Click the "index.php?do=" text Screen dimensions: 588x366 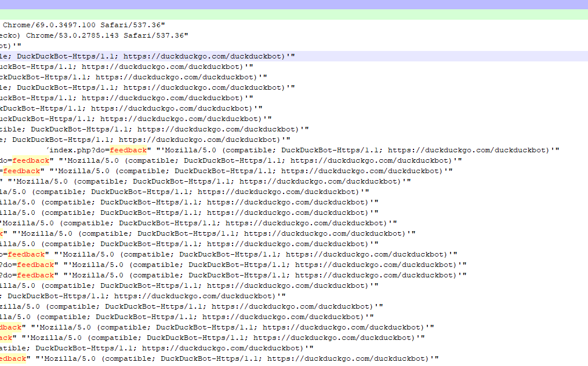(x=78, y=150)
